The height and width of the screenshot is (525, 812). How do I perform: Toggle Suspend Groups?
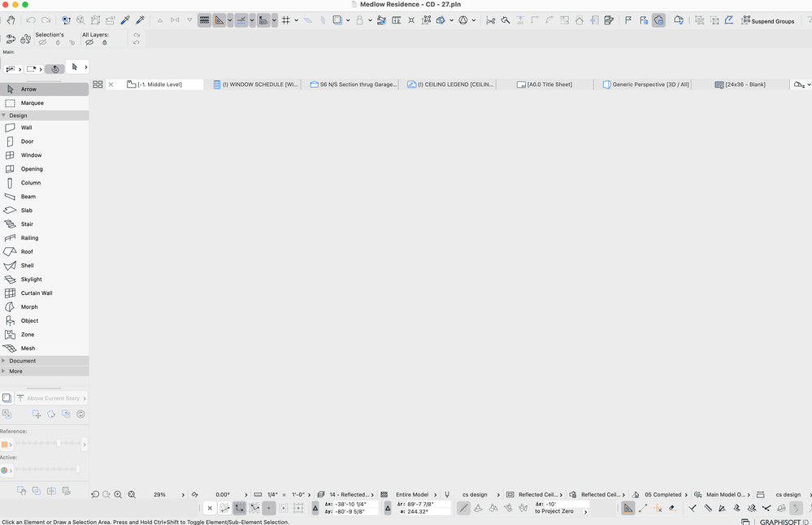[x=768, y=20]
